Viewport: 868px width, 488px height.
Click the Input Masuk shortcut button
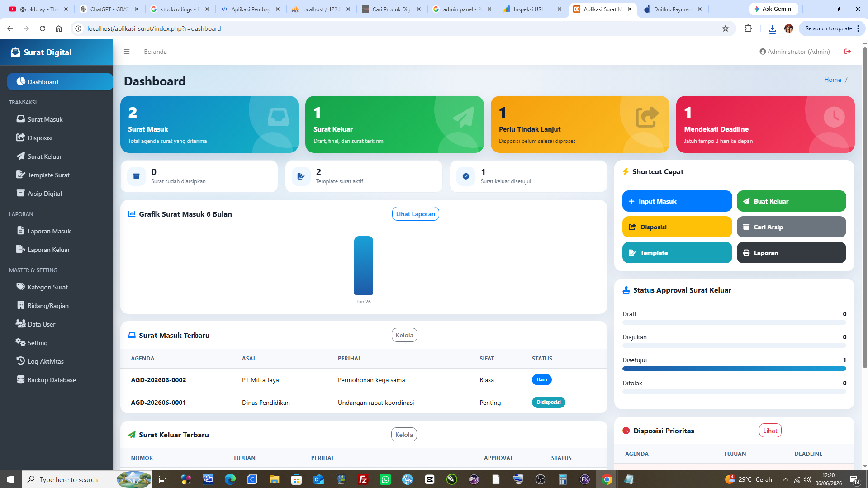pos(677,201)
